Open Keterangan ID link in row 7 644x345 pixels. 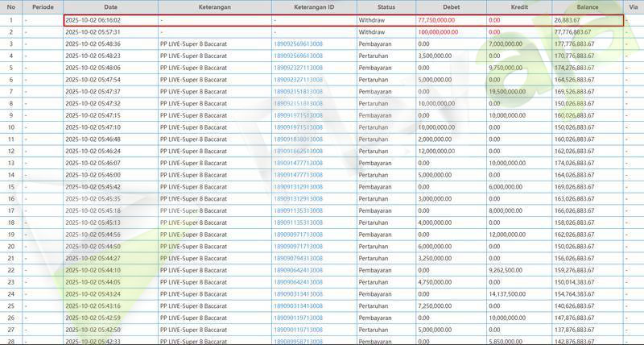tap(299, 92)
